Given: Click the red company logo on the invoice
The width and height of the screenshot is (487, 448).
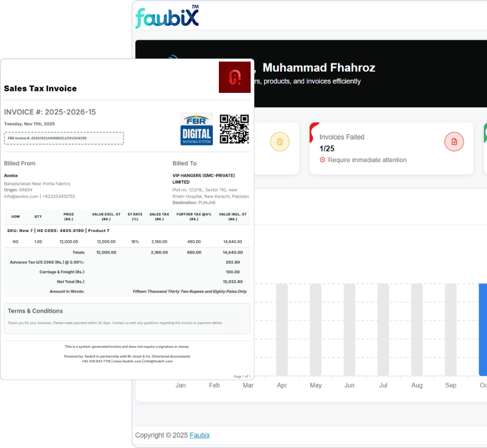Looking at the screenshot, I should (234, 77).
